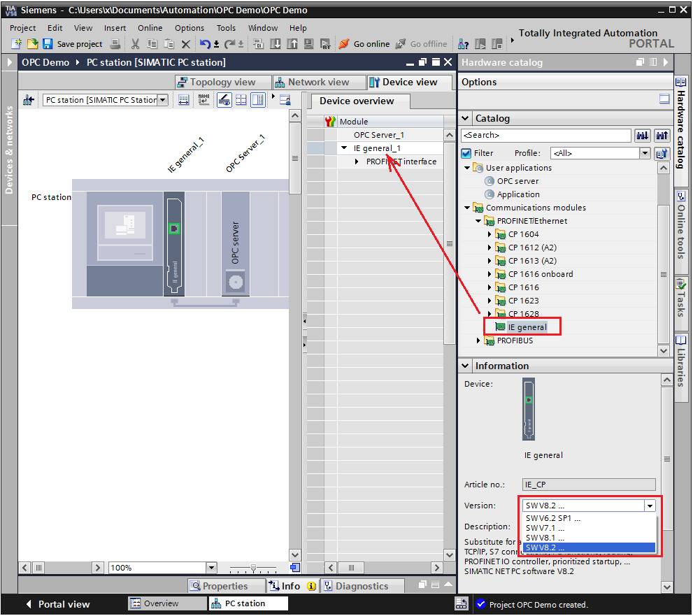Viewport: 693px width, 616px height.
Task: Open the Profile dropdown showing All
Action: 645,153
